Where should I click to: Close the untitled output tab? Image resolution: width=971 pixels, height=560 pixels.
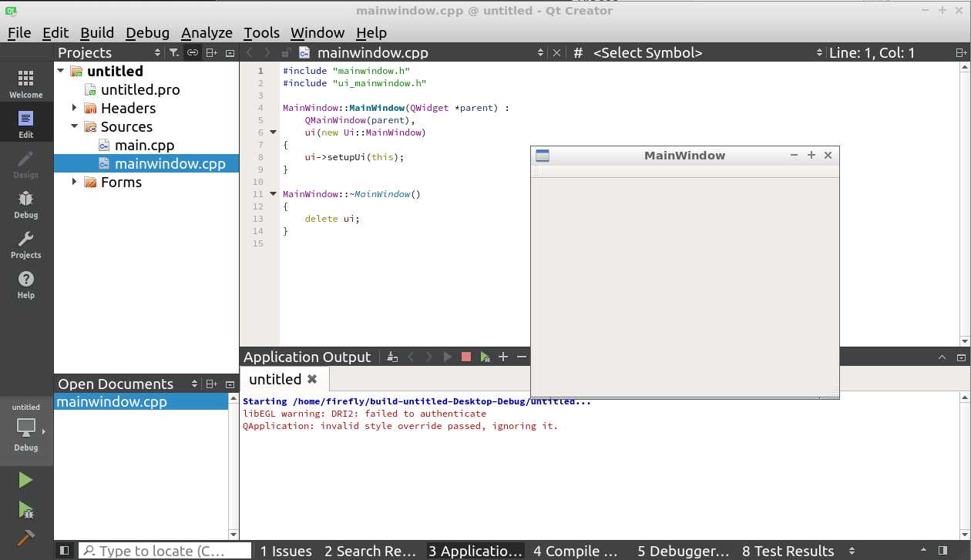[x=312, y=379]
